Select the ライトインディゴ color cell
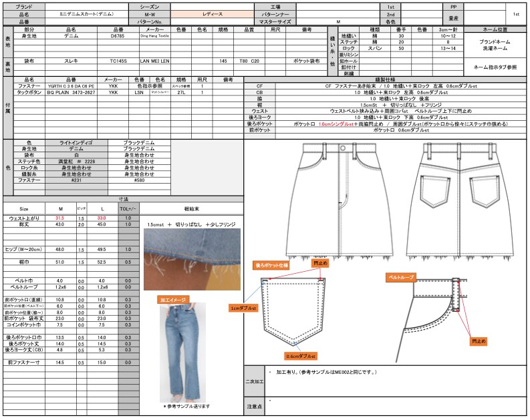The image size is (530, 420). click(x=76, y=143)
